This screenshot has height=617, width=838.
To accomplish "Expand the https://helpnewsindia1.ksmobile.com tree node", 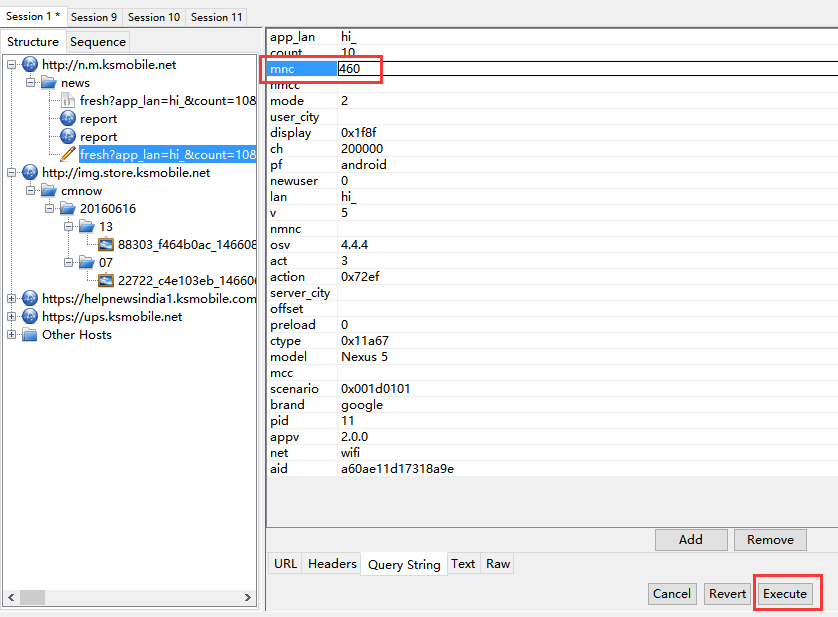I will click(12, 299).
